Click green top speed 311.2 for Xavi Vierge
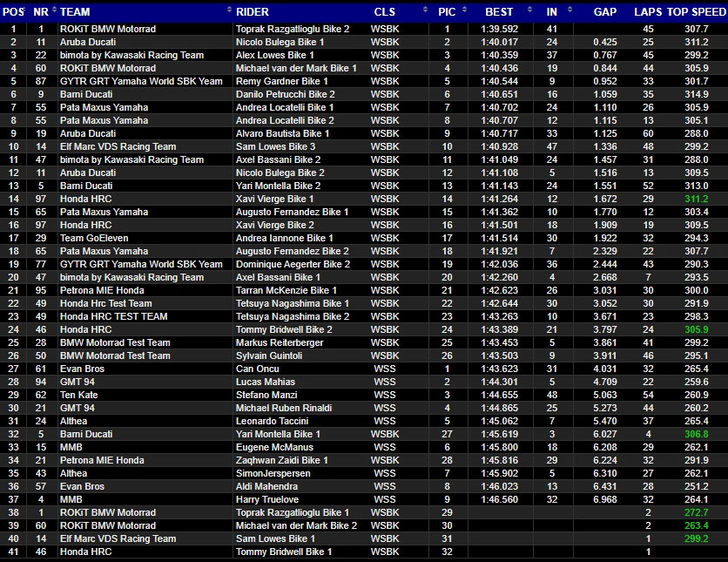 [696, 199]
